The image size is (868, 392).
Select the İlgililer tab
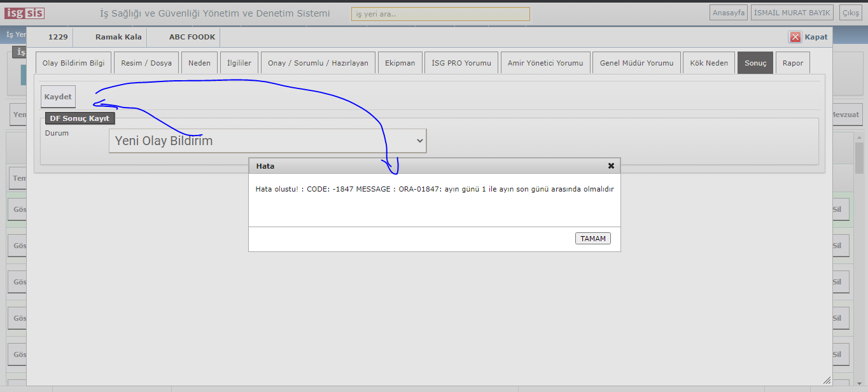239,63
